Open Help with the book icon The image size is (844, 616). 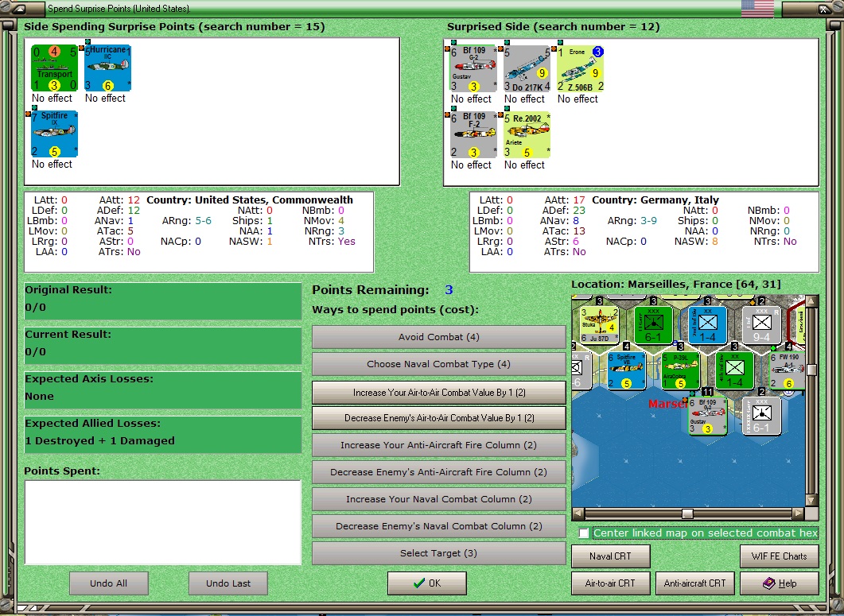click(x=780, y=583)
